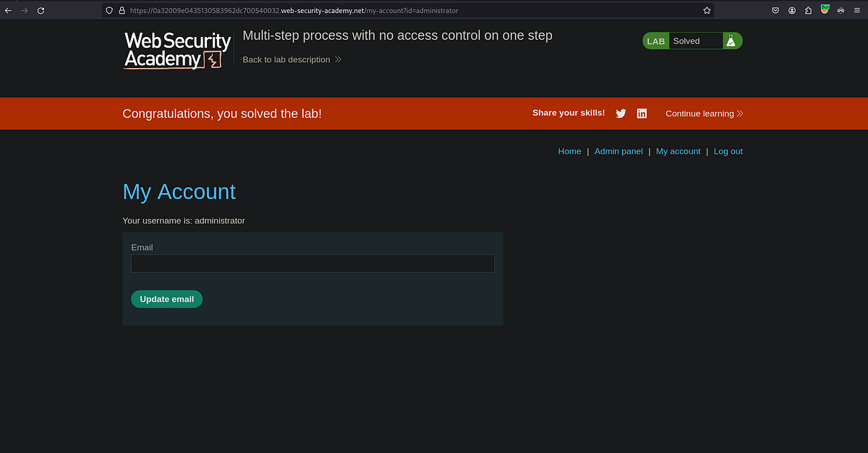
Task: Open the Firefox account icon
Action: coord(792,10)
